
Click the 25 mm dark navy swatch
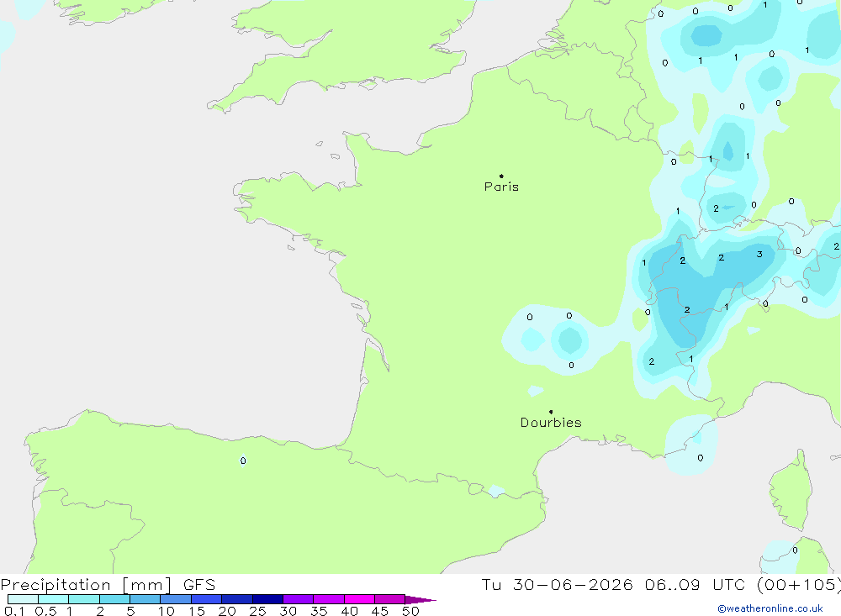(x=267, y=599)
